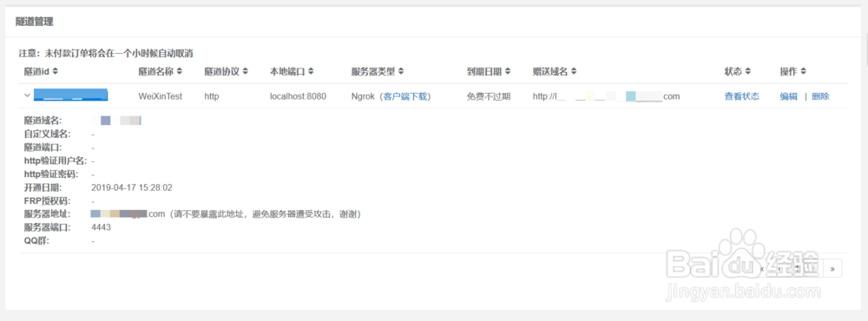
Task: Click the 隧道管理 page heading
Action: click(x=35, y=23)
